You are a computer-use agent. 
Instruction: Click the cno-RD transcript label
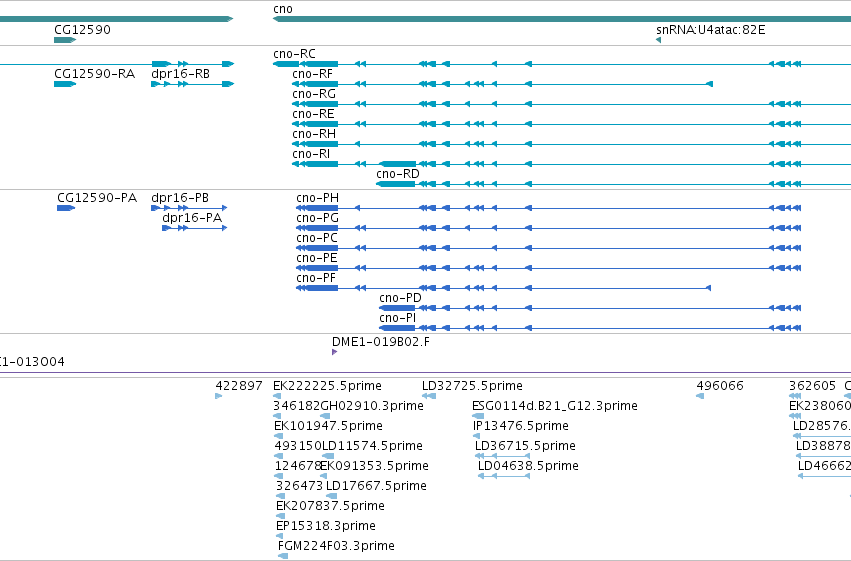398,174
